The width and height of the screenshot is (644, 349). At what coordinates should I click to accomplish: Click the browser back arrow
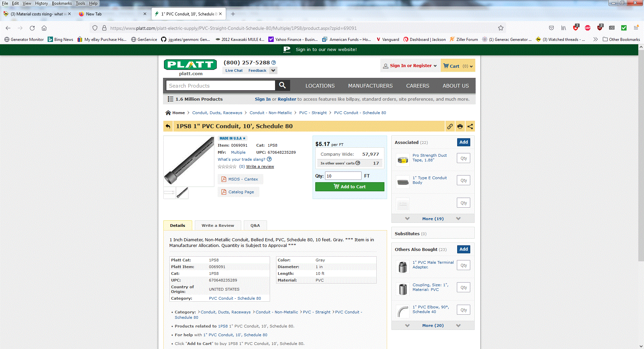(8, 28)
